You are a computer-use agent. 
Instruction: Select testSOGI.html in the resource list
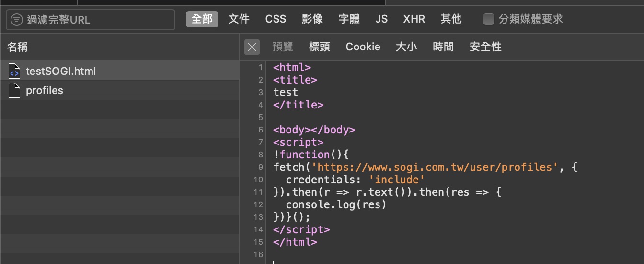tap(120, 71)
